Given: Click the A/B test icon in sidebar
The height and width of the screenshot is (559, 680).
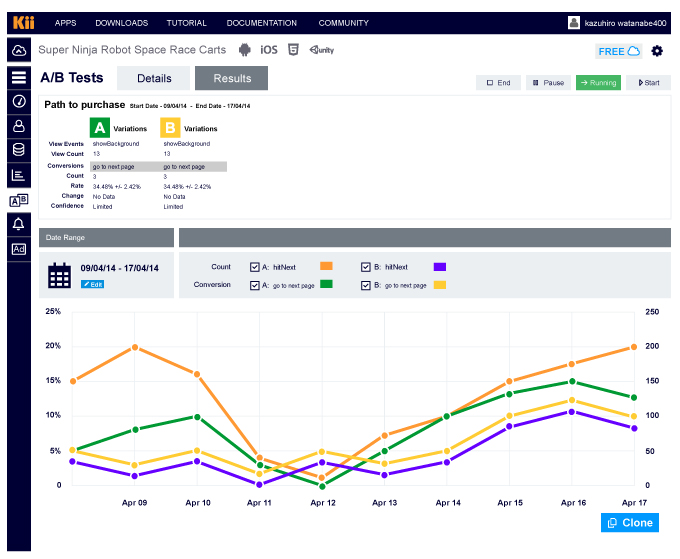Looking at the screenshot, I should 18,200.
